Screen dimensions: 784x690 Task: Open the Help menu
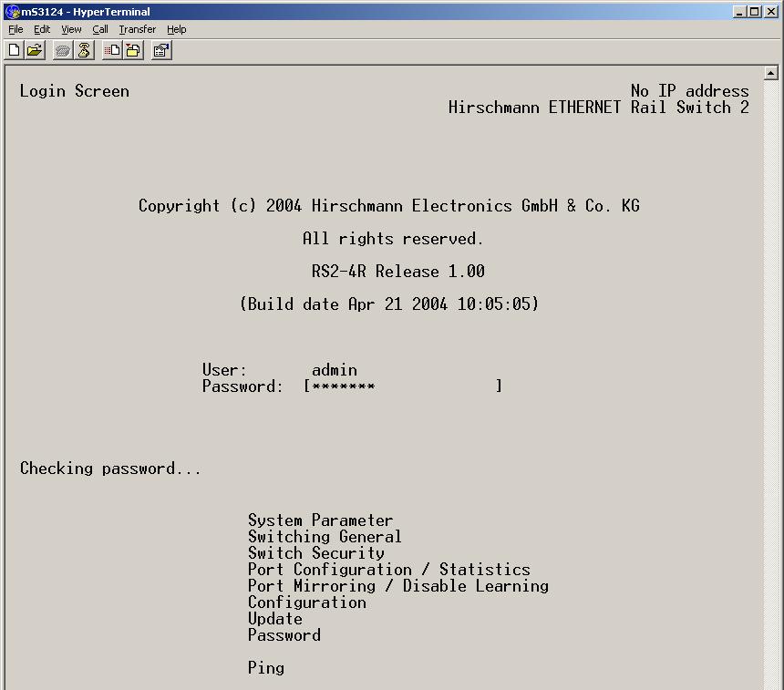[176, 29]
